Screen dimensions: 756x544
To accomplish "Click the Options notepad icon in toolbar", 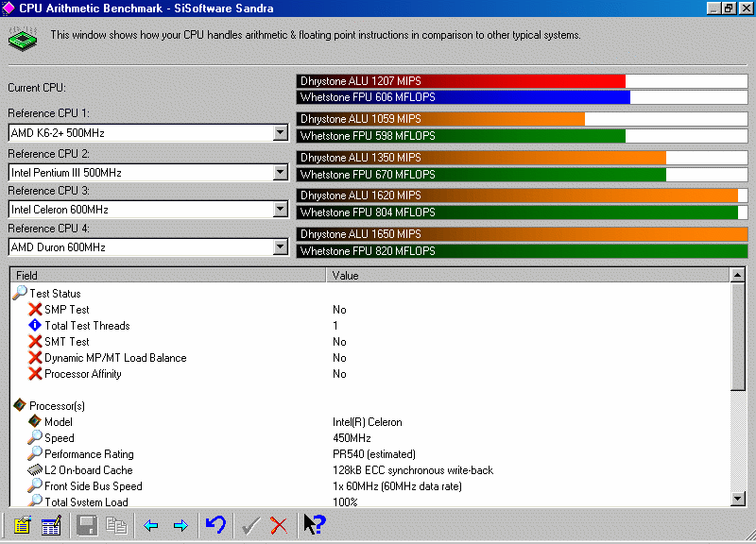I will [x=22, y=525].
